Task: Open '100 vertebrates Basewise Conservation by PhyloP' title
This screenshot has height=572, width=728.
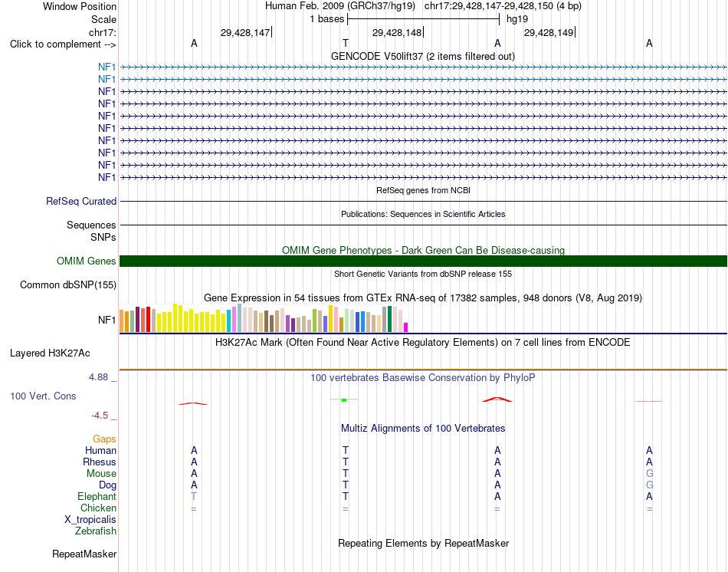Action: [x=423, y=378]
